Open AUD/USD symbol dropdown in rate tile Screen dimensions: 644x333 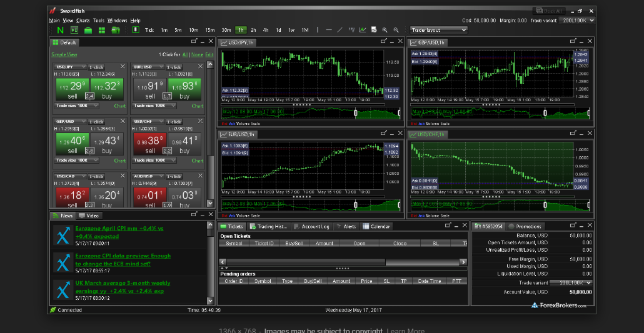[148, 176]
